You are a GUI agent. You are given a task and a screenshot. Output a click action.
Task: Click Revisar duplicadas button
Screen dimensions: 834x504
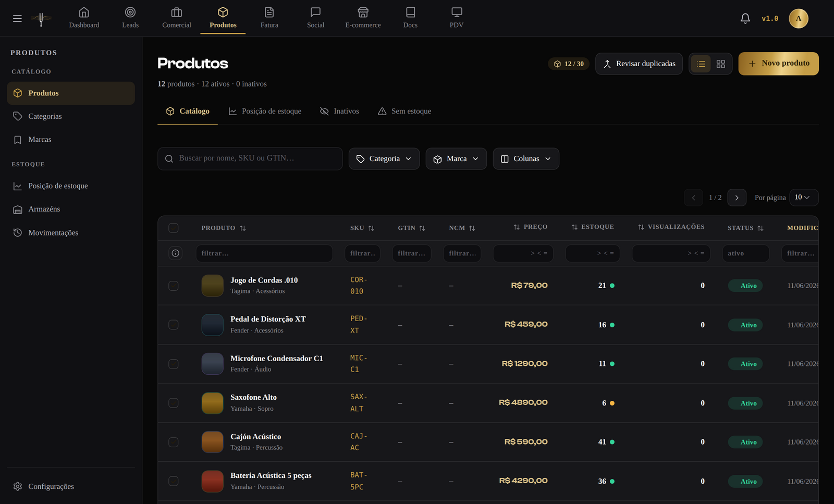pyautogui.click(x=639, y=64)
